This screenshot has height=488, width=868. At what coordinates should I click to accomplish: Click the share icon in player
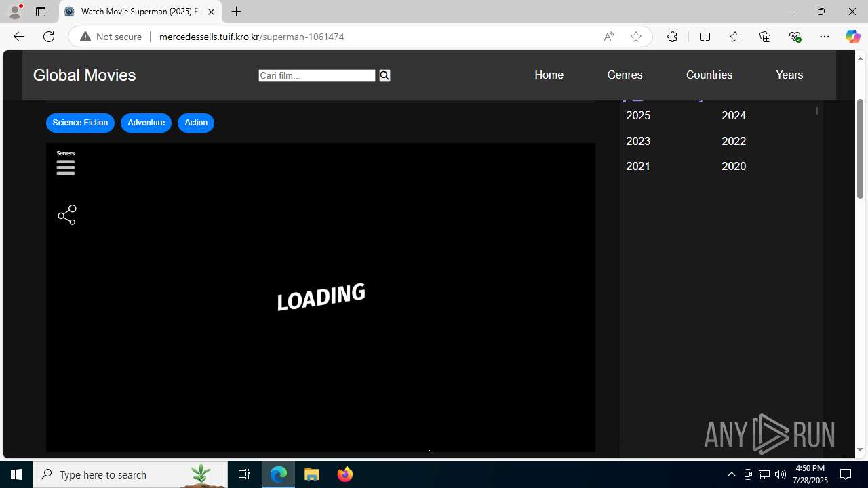tap(67, 215)
